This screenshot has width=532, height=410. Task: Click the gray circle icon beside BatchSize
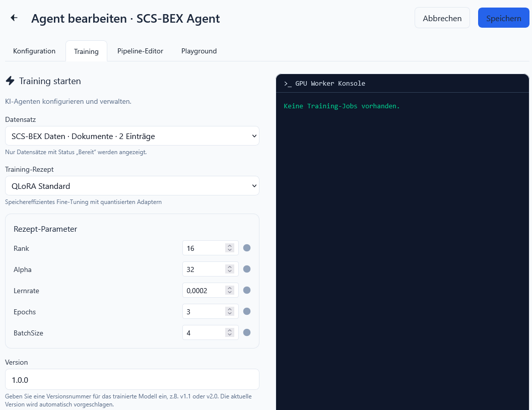coord(247,332)
